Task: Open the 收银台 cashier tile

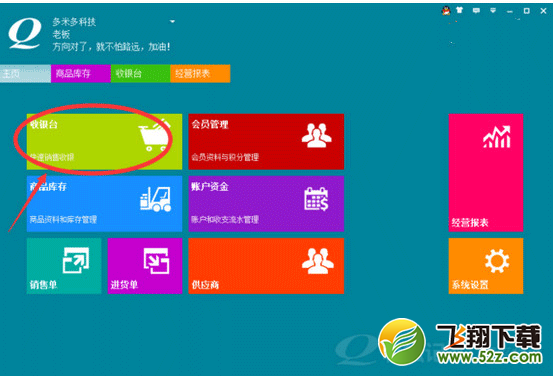Action: point(104,141)
